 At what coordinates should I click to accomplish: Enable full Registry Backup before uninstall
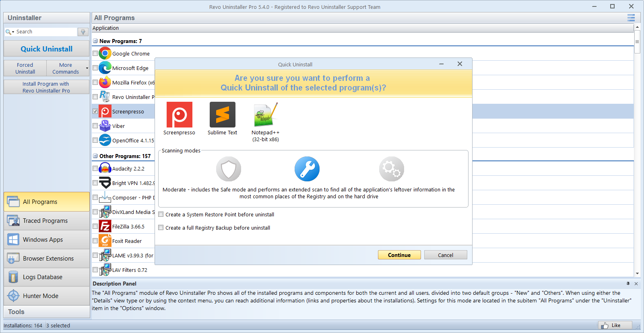click(161, 228)
